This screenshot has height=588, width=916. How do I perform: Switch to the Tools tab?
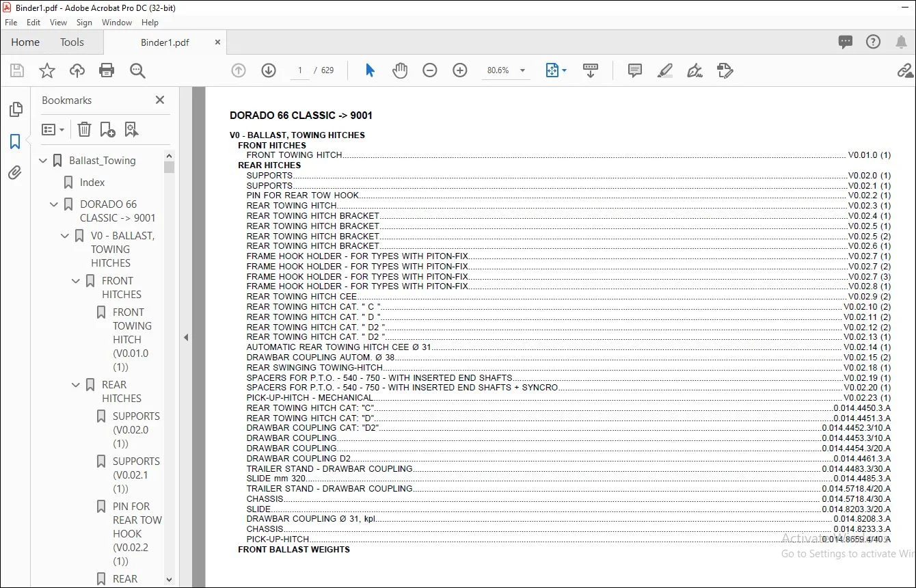pos(72,42)
